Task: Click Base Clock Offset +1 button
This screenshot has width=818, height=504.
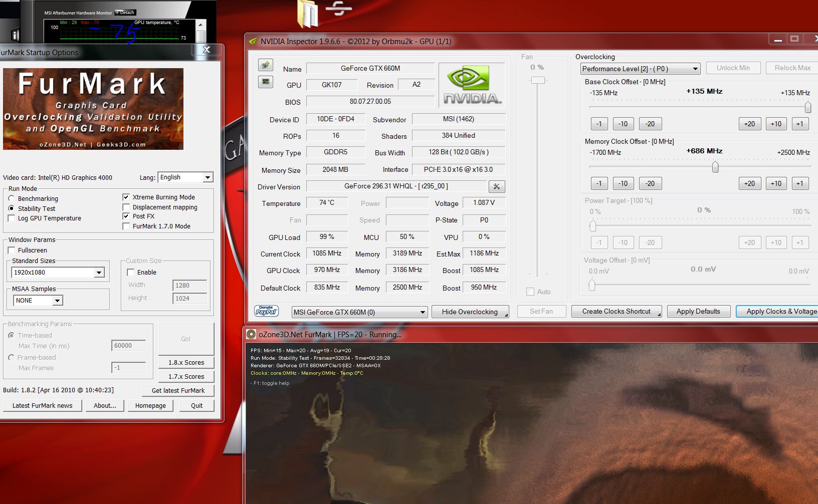Action: click(x=800, y=124)
